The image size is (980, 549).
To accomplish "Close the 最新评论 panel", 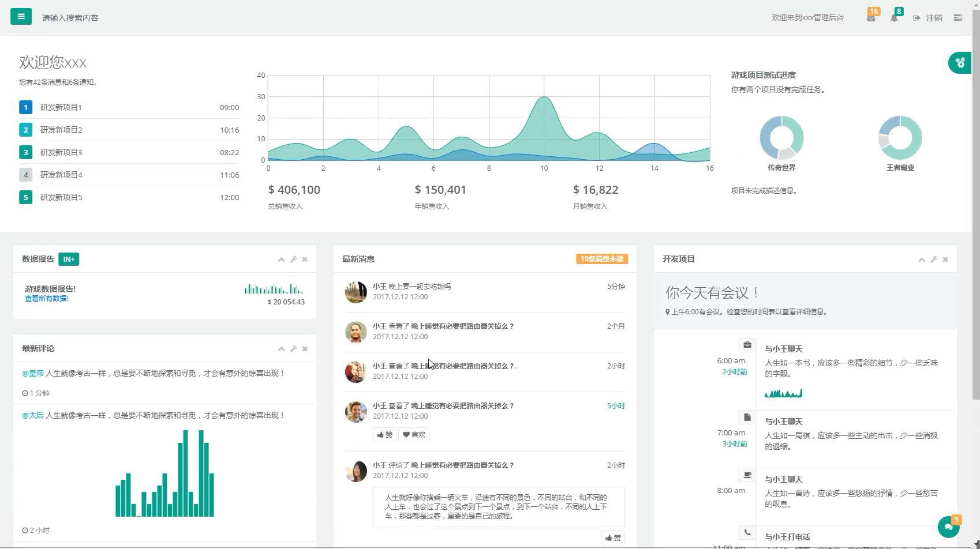I will point(305,349).
